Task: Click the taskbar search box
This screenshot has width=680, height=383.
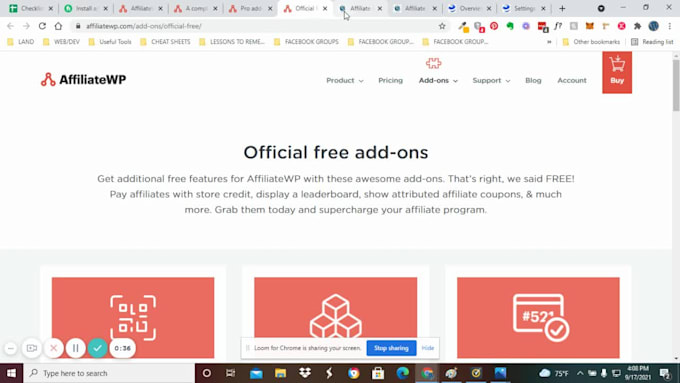Action: pos(109,373)
